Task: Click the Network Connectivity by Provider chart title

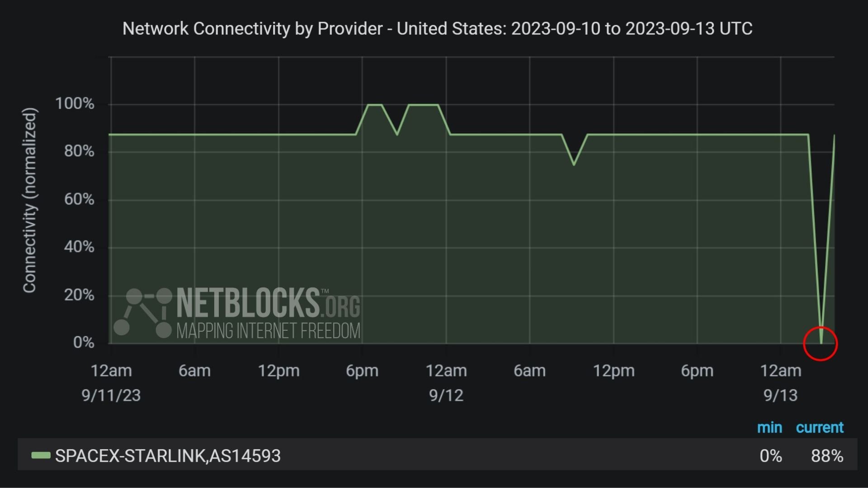Action: [x=437, y=28]
